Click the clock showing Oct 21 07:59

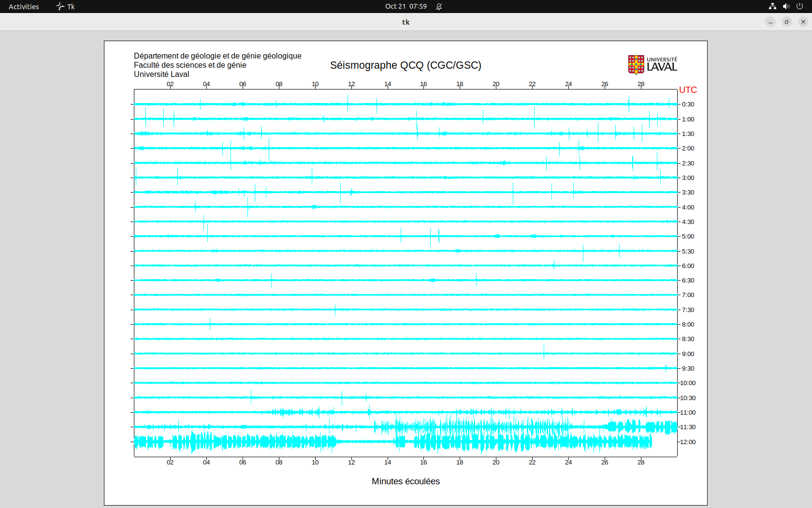[x=406, y=6]
